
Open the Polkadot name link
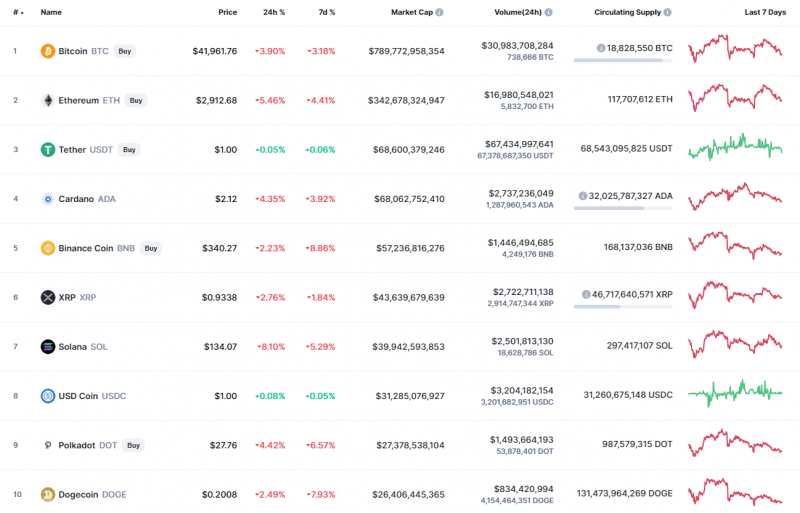coord(78,445)
